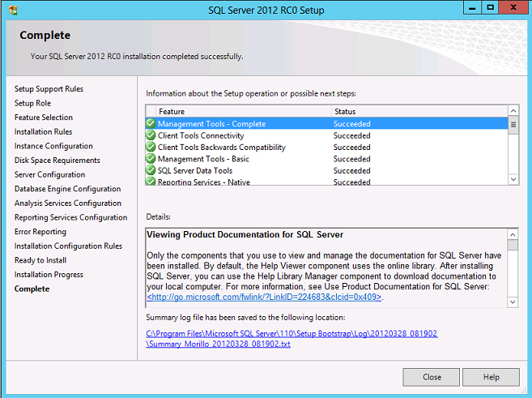Click green check icon beside Management Tools - Basic
532x398 pixels.
151,159
